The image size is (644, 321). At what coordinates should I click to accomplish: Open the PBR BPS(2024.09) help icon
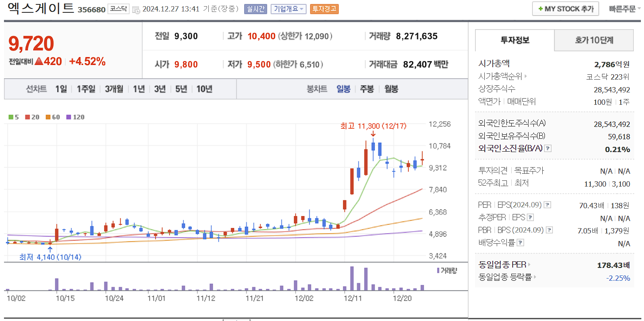[548, 230]
